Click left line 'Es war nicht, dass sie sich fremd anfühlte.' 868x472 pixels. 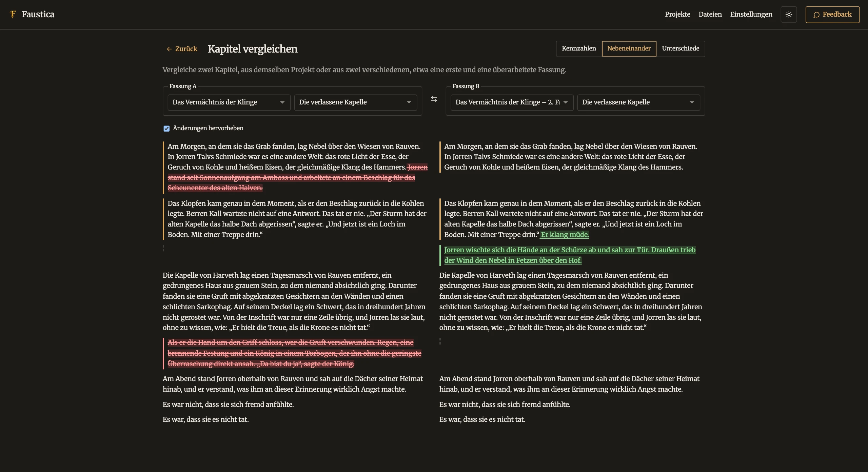coord(228,405)
